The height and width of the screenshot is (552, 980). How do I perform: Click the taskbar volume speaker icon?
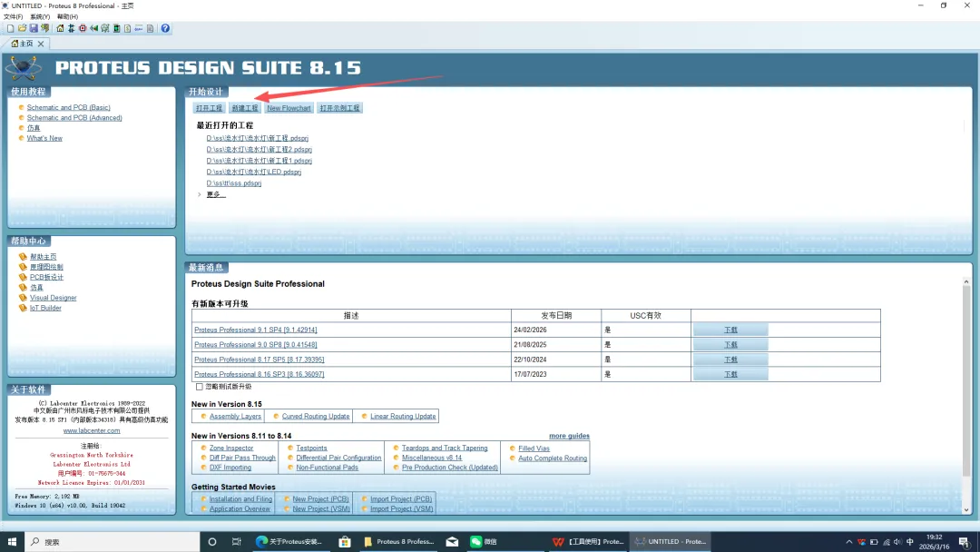coord(897,542)
